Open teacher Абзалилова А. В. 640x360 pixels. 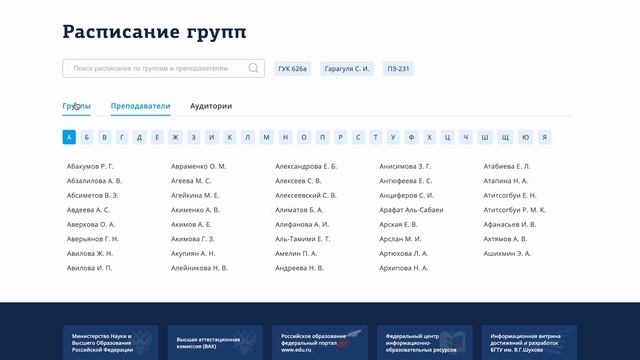click(x=94, y=181)
